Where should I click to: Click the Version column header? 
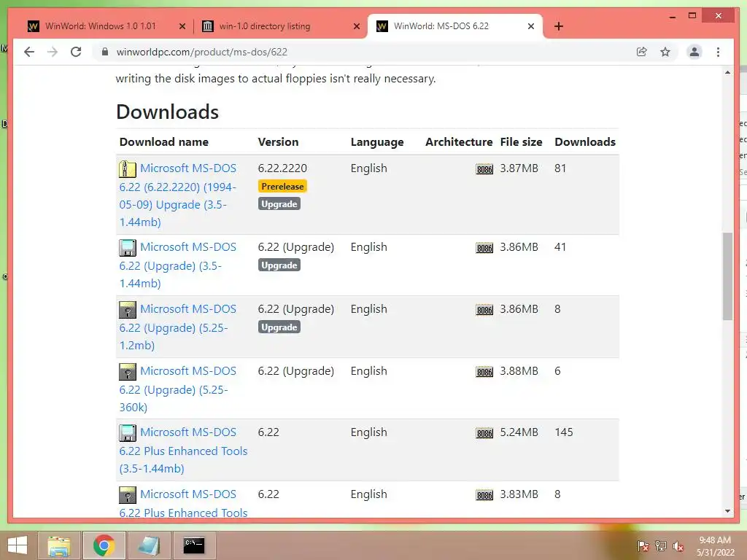(x=278, y=142)
